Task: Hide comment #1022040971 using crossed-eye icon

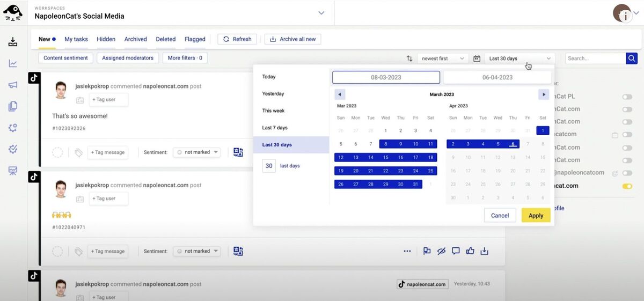Action: click(442, 251)
